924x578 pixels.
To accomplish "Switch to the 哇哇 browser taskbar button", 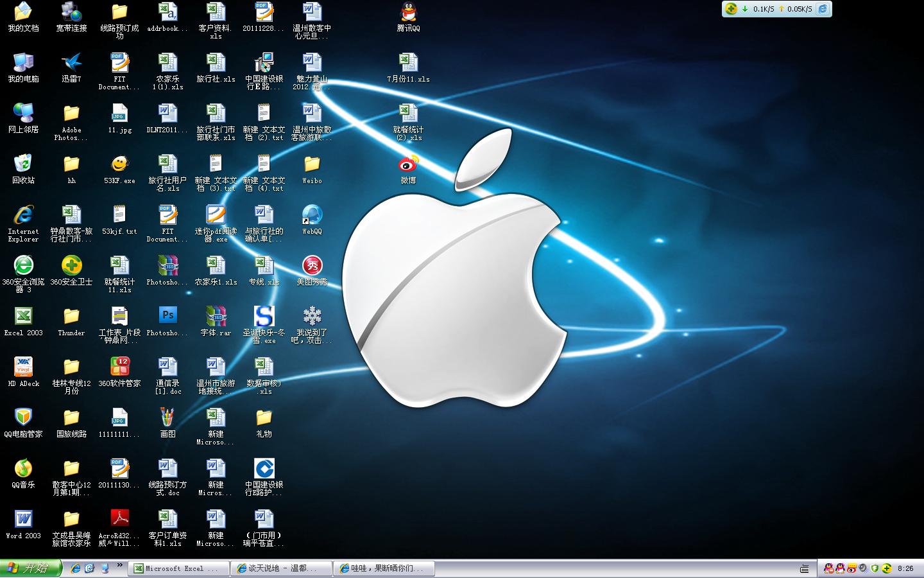I will (385, 568).
